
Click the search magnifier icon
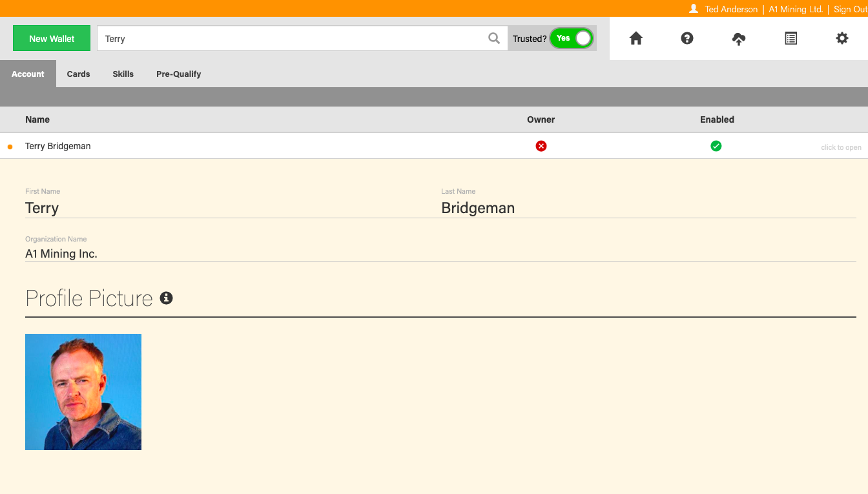(x=494, y=39)
